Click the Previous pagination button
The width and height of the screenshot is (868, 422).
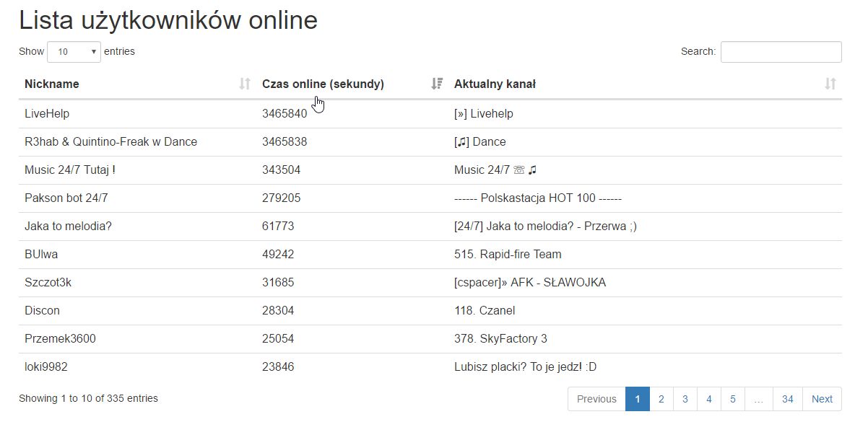pos(596,399)
